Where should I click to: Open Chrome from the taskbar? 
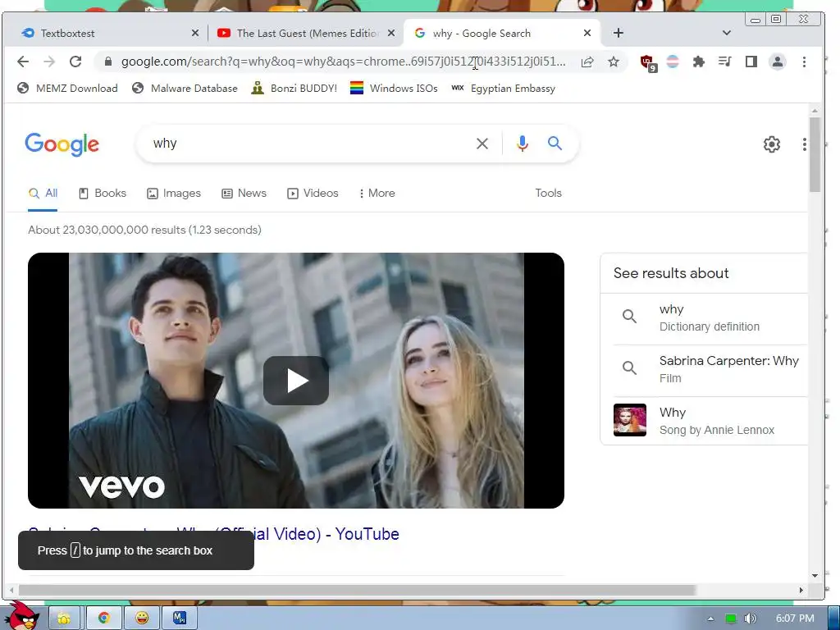point(104,619)
